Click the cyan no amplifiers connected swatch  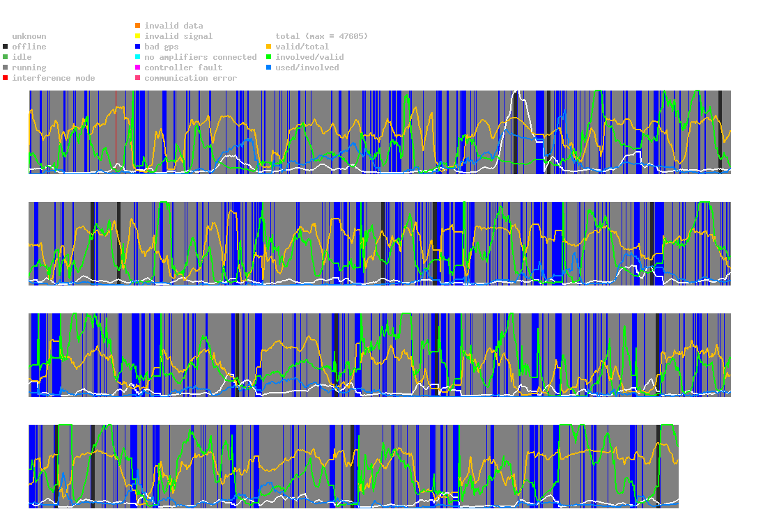point(138,57)
